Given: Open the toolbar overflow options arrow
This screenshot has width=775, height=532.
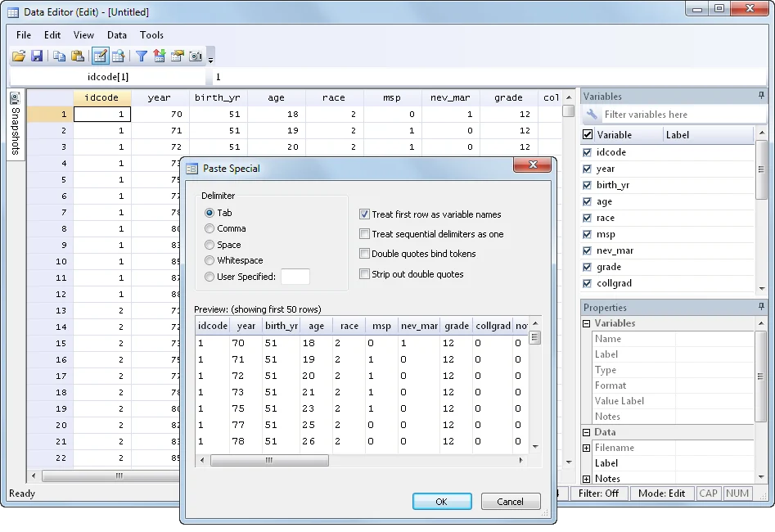Looking at the screenshot, I should point(211,59).
